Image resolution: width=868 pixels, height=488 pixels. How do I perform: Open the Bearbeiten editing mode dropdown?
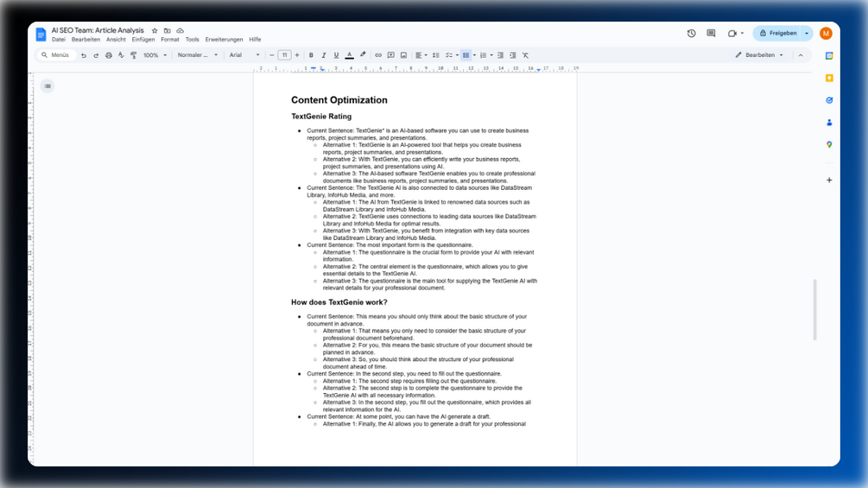pyautogui.click(x=759, y=55)
